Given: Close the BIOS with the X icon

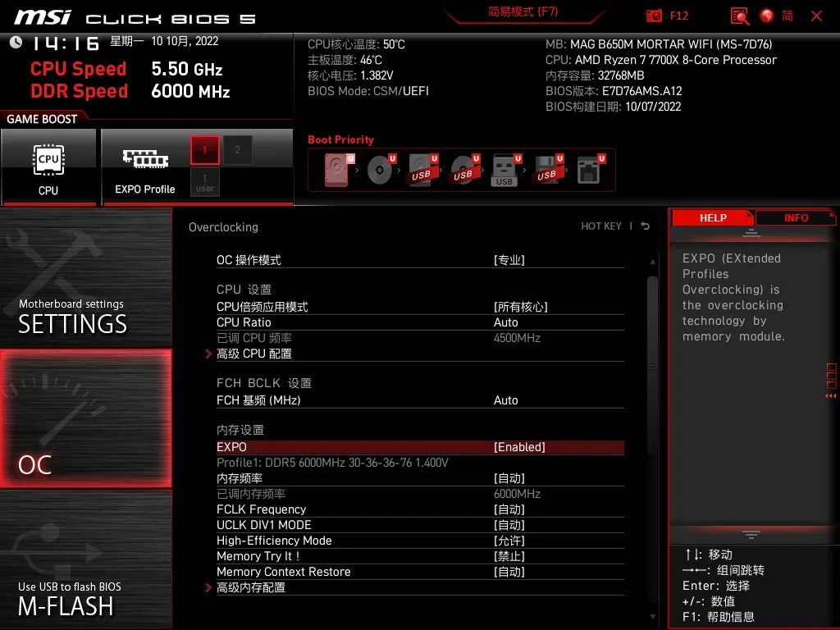Looking at the screenshot, I should (816, 16).
